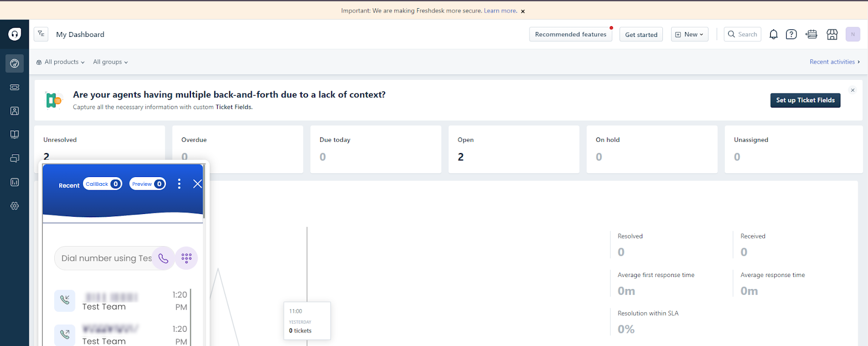The width and height of the screenshot is (868, 346).
Task: Click the Set up Ticket Fields button
Action: click(805, 100)
